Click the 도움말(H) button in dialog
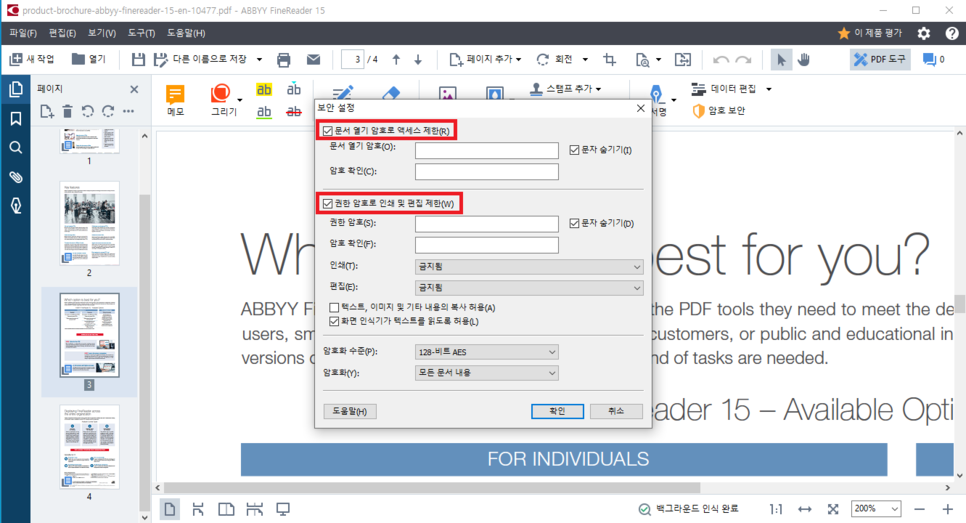The width and height of the screenshot is (966, 523). point(350,411)
